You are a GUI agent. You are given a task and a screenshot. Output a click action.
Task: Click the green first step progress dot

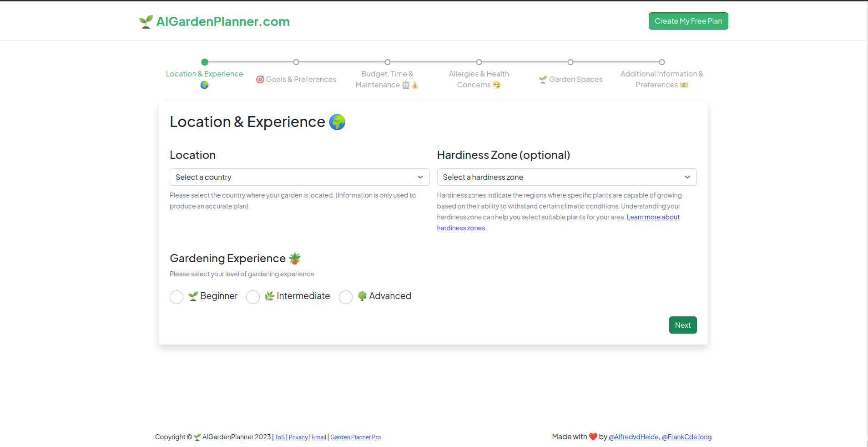205,62
